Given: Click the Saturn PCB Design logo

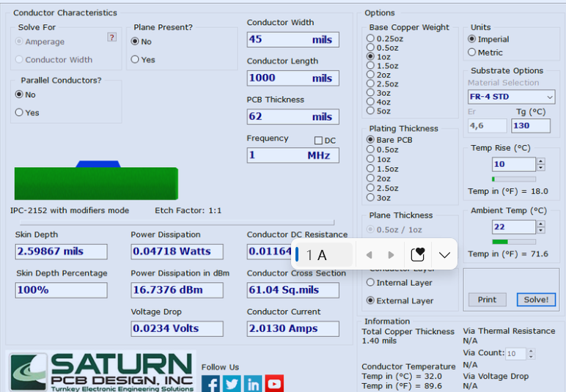Looking at the screenshot, I should pos(102,371).
